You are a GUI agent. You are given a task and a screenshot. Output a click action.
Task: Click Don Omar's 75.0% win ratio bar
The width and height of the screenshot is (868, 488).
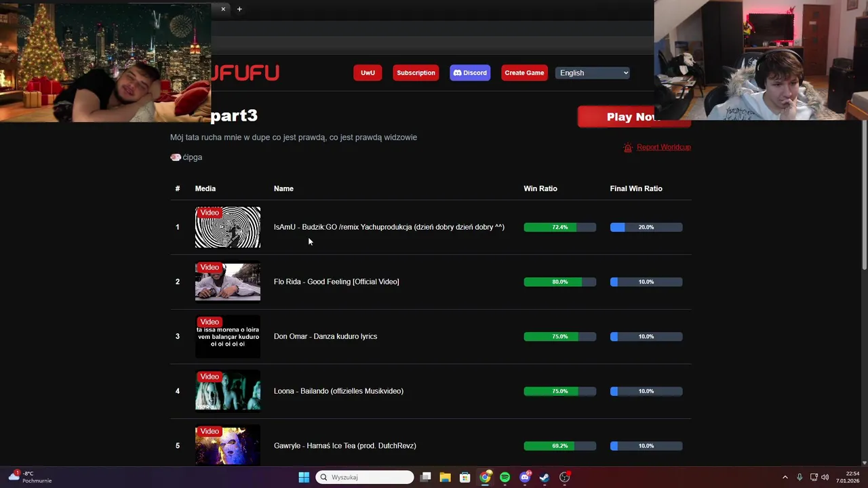[x=560, y=336]
